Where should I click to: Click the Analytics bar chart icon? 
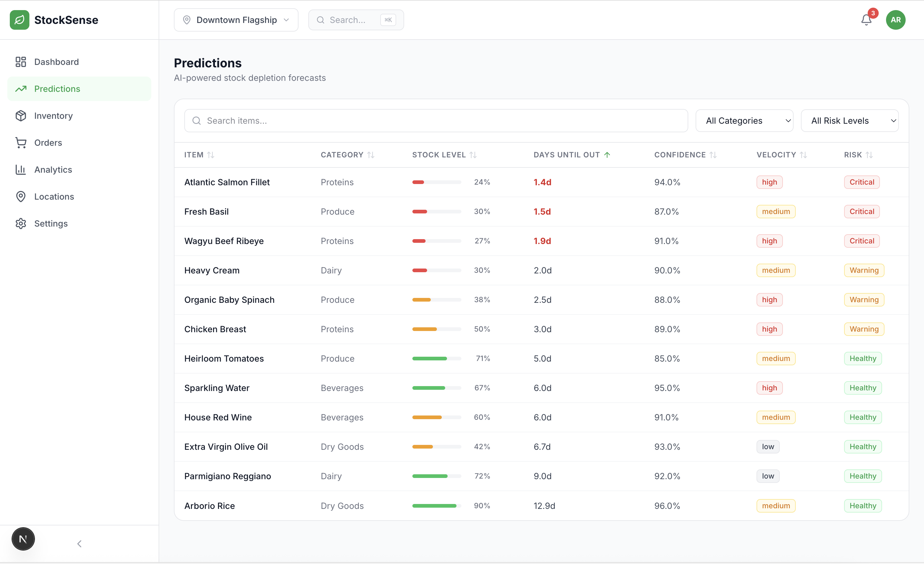click(x=21, y=170)
